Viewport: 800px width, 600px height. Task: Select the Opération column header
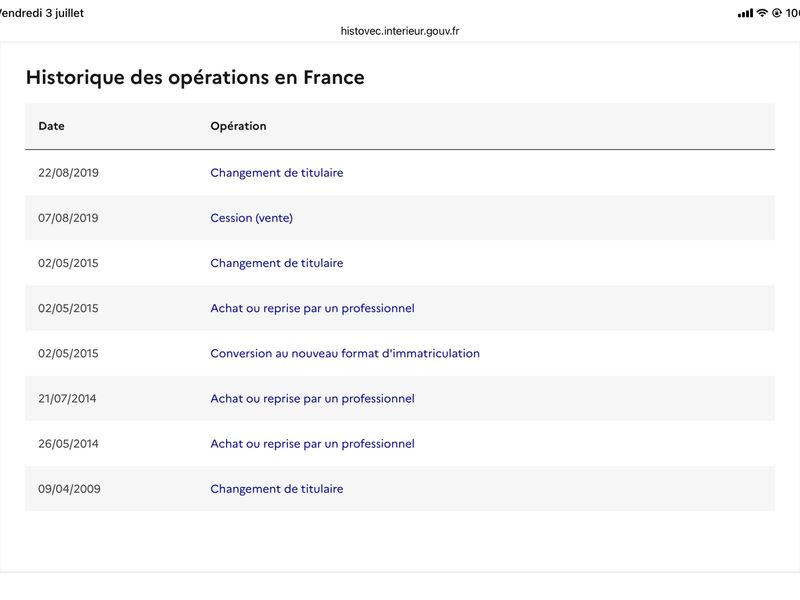click(238, 126)
